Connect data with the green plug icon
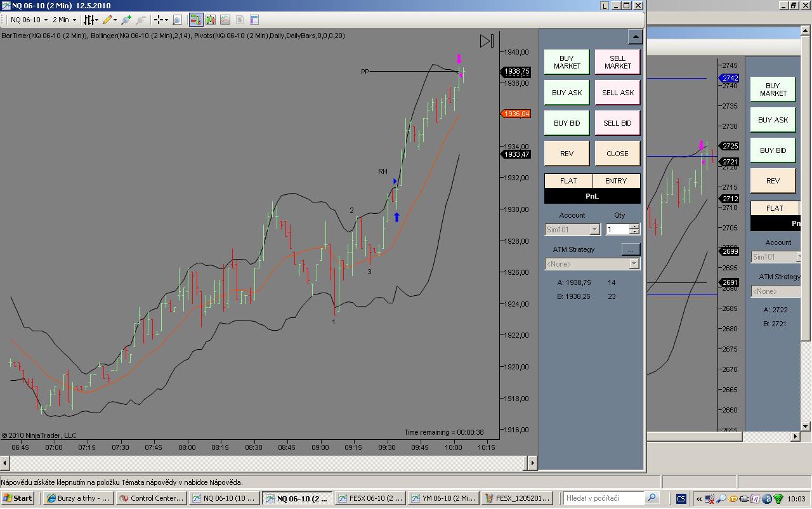Viewport: 812px width, 509px height. click(x=127, y=20)
